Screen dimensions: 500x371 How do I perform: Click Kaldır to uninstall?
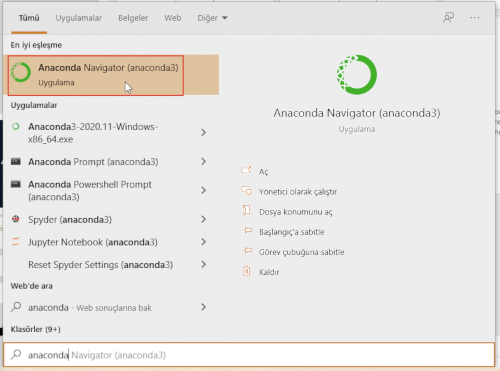(x=269, y=272)
